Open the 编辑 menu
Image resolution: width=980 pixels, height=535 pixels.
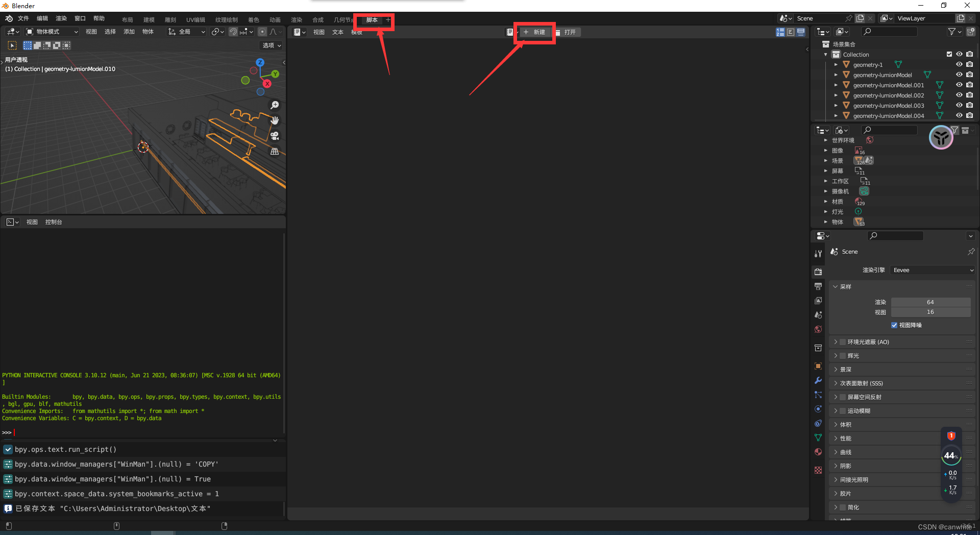pos(42,18)
